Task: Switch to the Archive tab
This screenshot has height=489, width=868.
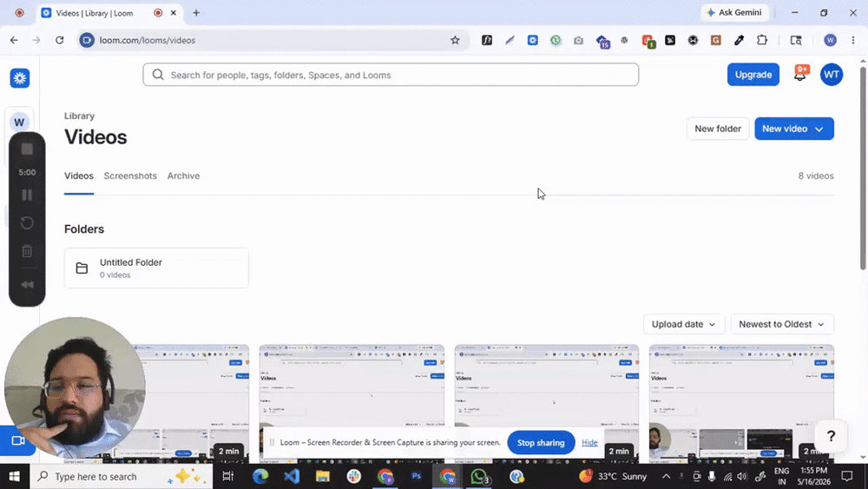Action: [183, 176]
